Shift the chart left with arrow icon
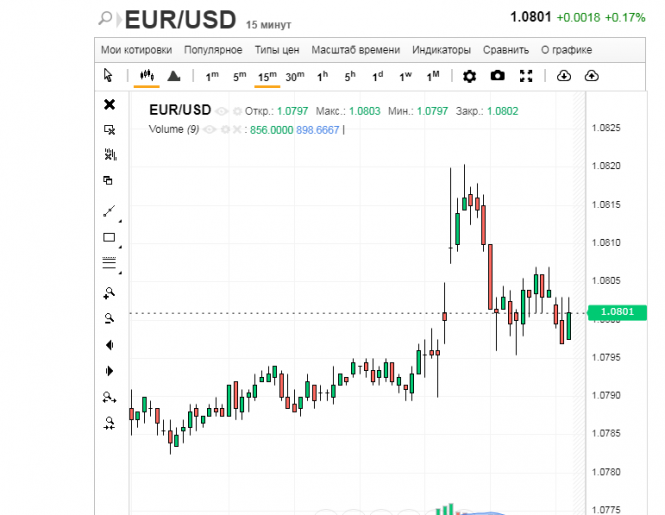Image resolution: width=665 pixels, height=515 pixels. pyautogui.click(x=109, y=345)
